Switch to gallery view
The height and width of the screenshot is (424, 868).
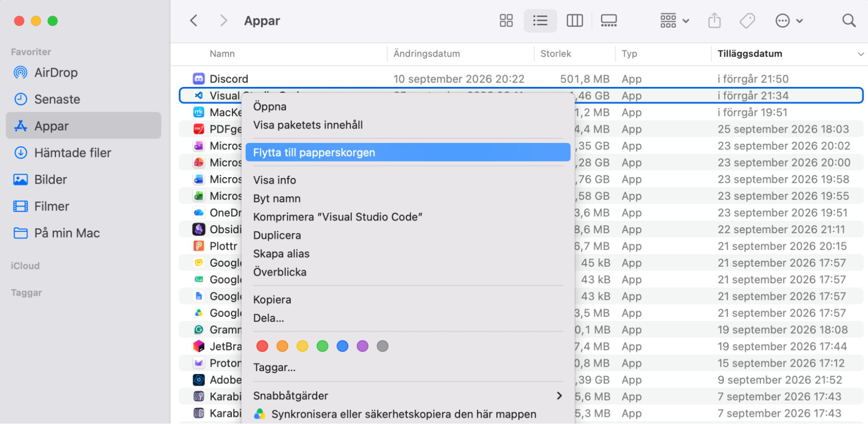coord(609,20)
